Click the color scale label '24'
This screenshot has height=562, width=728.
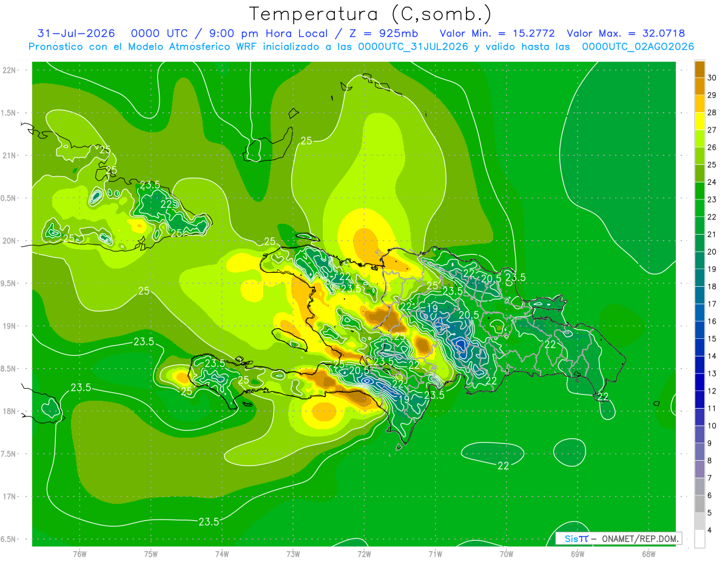[x=712, y=182]
